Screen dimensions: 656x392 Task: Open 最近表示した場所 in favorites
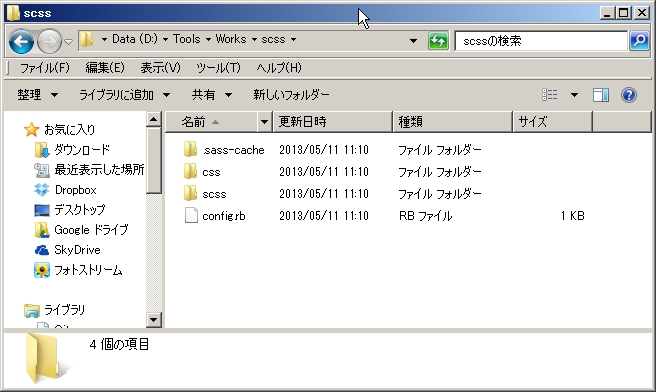click(x=89, y=169)
